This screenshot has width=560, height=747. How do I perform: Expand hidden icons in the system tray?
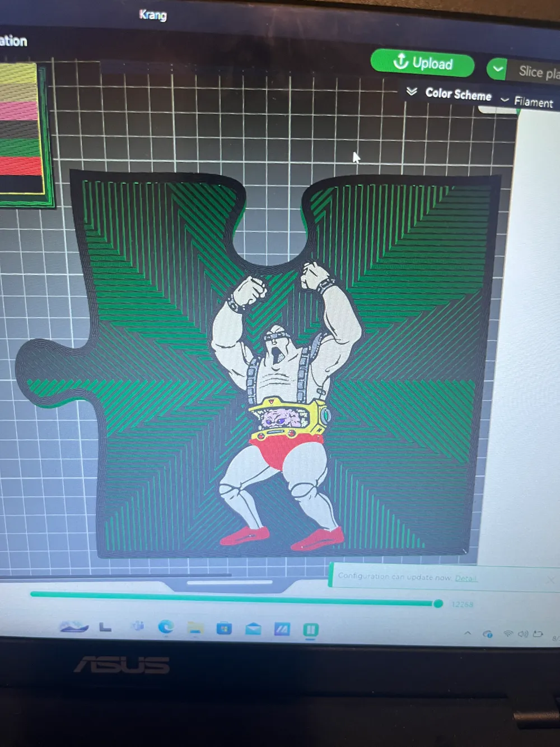[x=468, y=634]
